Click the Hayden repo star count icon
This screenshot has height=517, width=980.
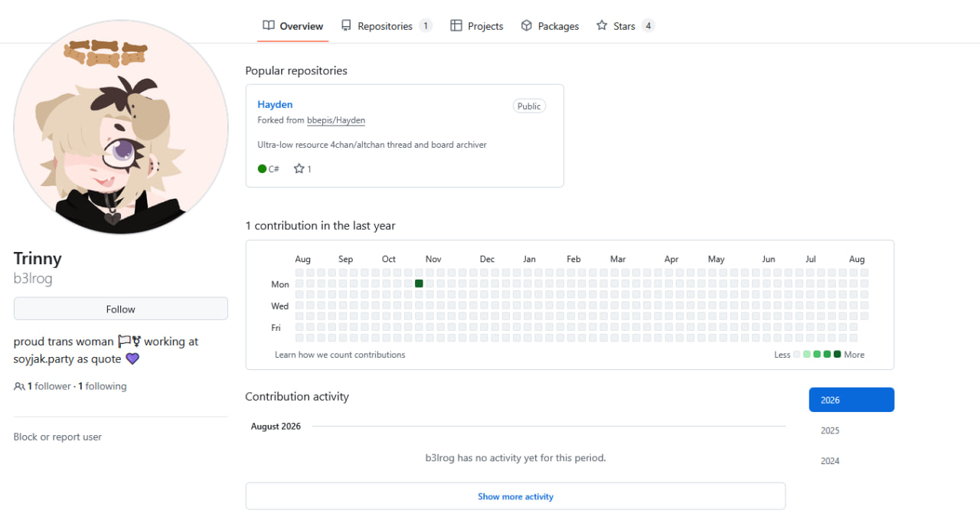[299, 169]
